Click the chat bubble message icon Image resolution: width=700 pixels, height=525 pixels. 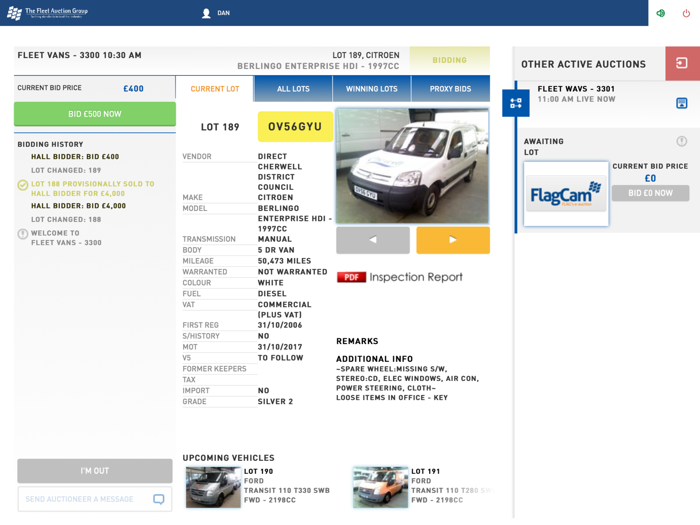(158, 499)
